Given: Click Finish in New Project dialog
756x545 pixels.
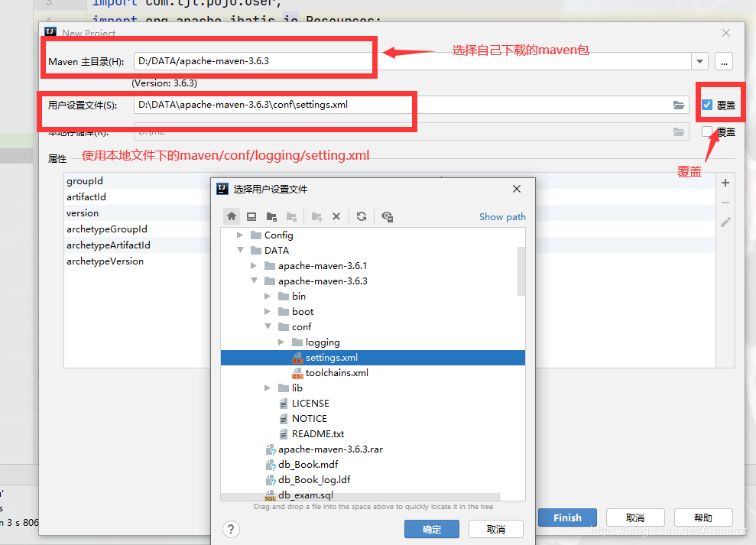Looking at the screenshot, I should 567,517.
